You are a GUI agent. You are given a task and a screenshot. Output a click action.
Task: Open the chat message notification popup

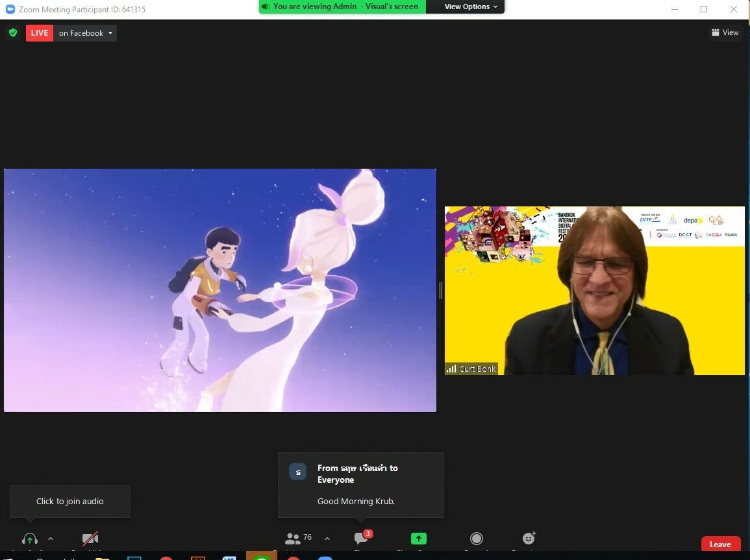[360, 485]
